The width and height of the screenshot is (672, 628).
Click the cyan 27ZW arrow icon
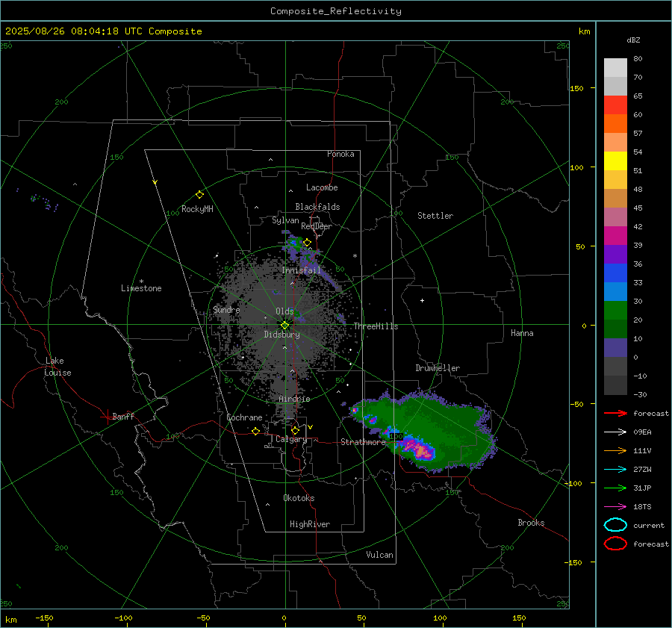(615, 470)
